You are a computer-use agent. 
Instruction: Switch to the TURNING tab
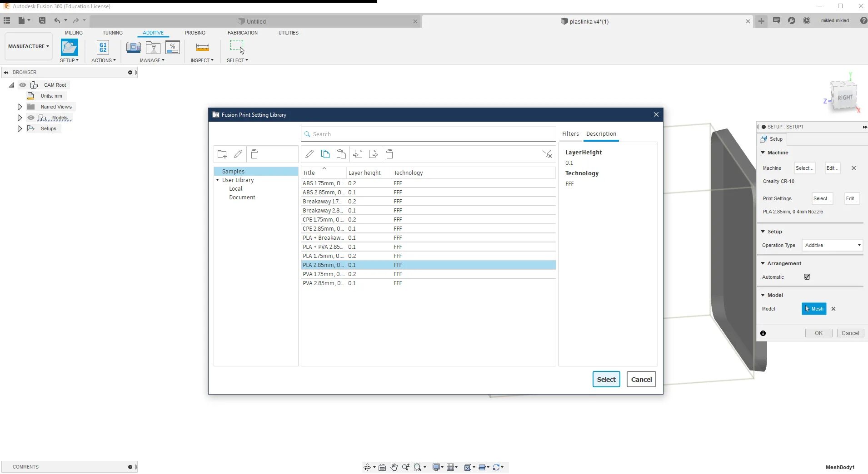coord(112,33)
